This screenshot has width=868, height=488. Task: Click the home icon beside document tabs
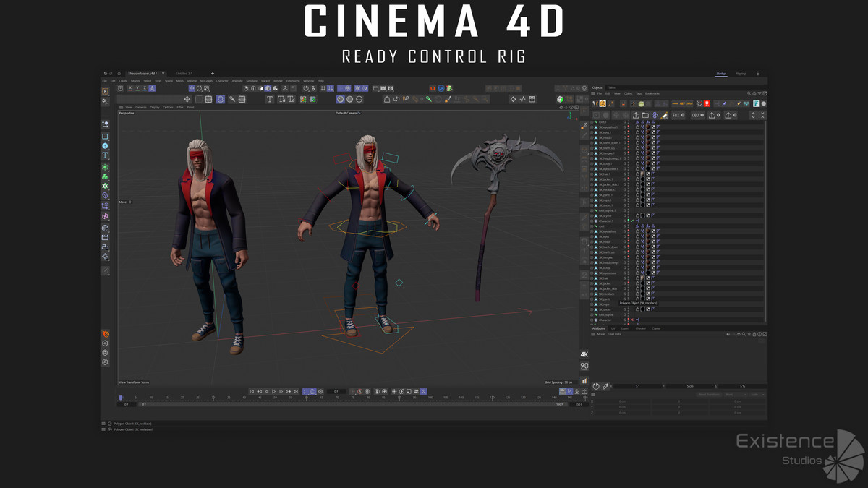[119, 73]
